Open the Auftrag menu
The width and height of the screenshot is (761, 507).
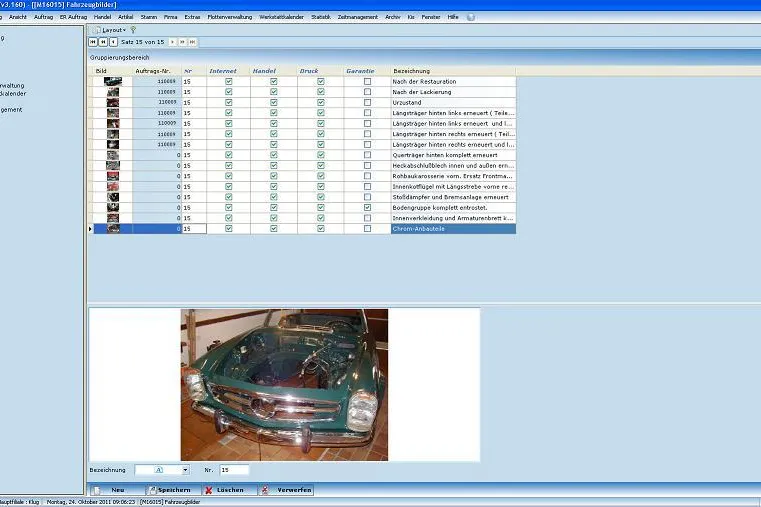[x=43, y=17]
